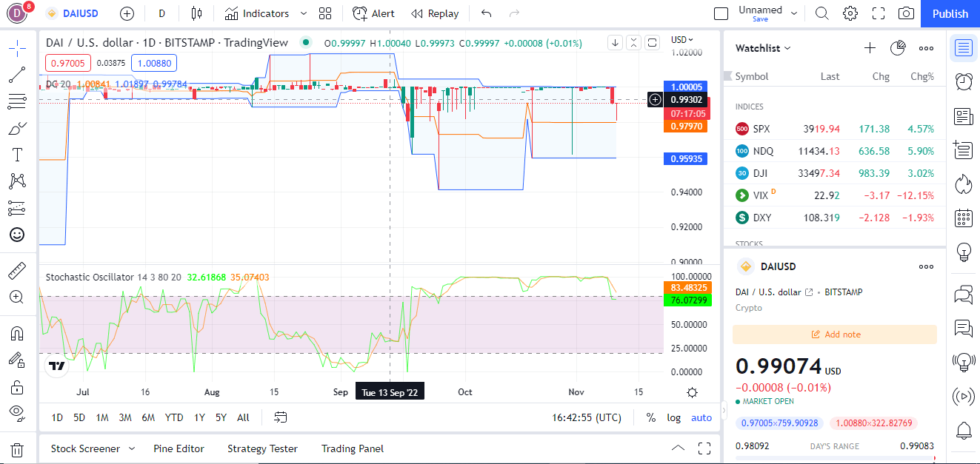Select the crosshair cursor tool
The image size is (980, 464).
[x=17, y=49]
